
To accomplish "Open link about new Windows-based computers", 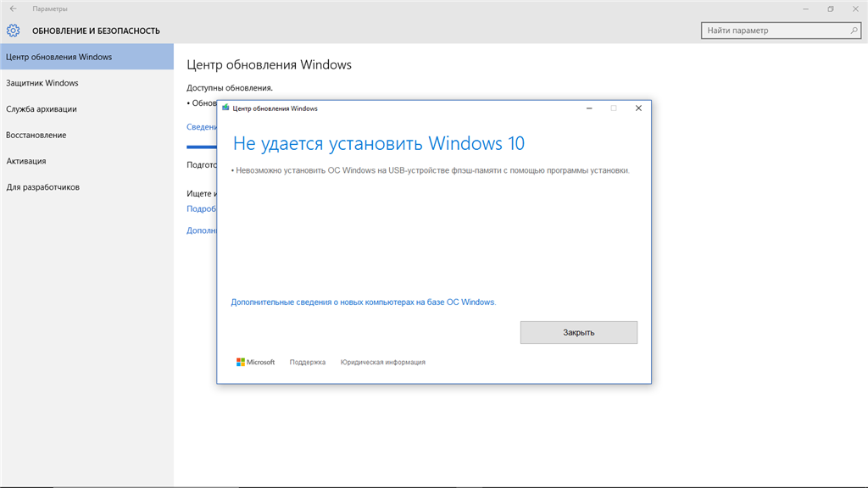I will [363, 302].
